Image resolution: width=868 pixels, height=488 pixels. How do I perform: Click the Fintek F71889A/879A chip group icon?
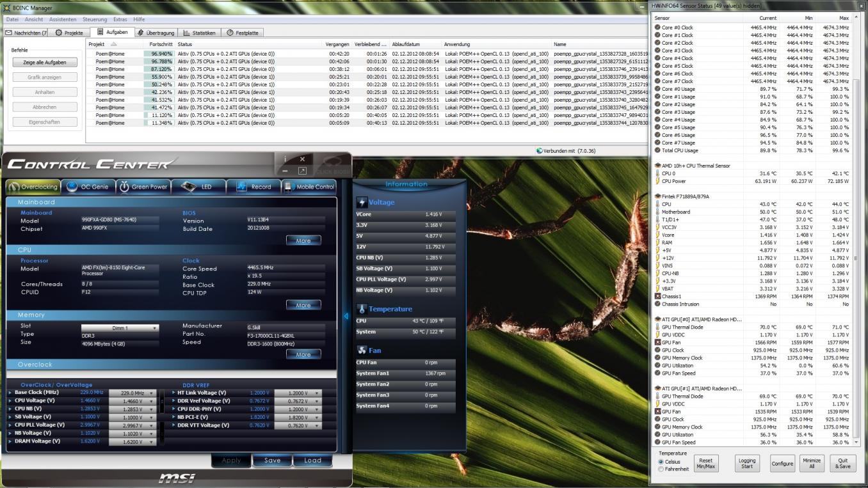click(657, 196)
